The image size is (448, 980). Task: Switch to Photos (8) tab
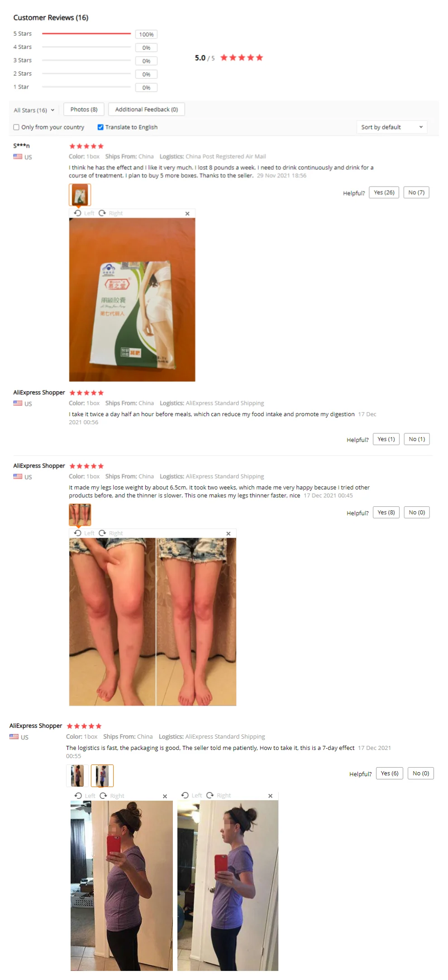click(x=84, y=110)
